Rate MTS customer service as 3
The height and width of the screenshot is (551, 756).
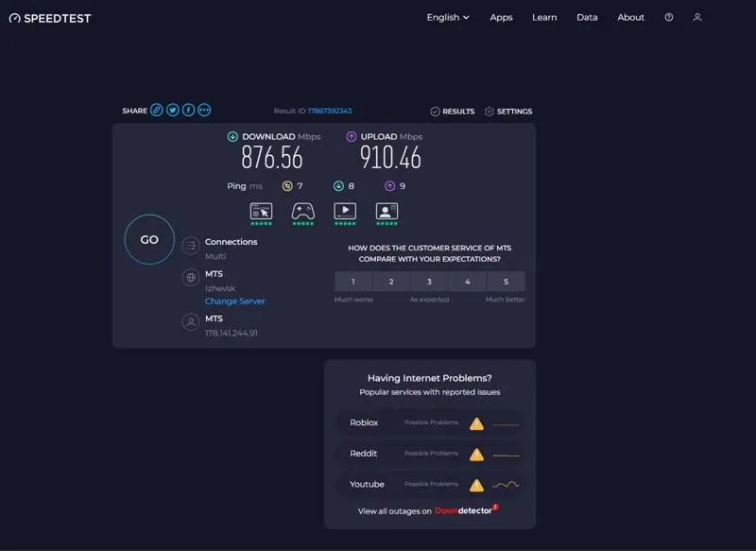pyautogui.click(x=429, y=282)
